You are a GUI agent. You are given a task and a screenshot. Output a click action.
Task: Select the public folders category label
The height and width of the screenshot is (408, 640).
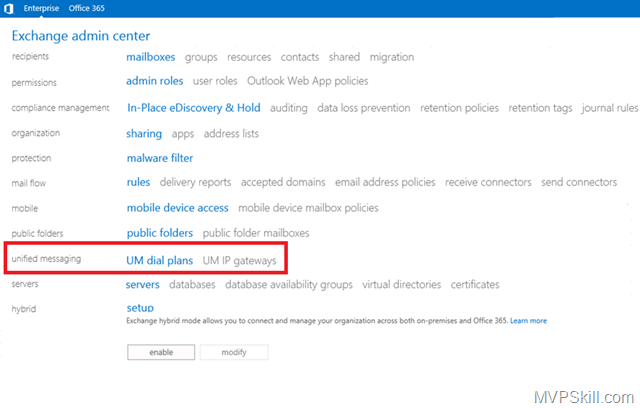38,234
